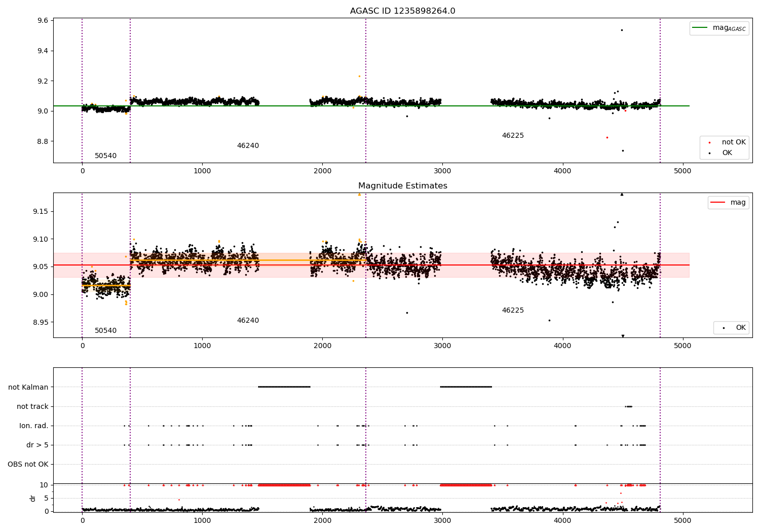Click the 'dr > 5' axis label

[37, 445]
